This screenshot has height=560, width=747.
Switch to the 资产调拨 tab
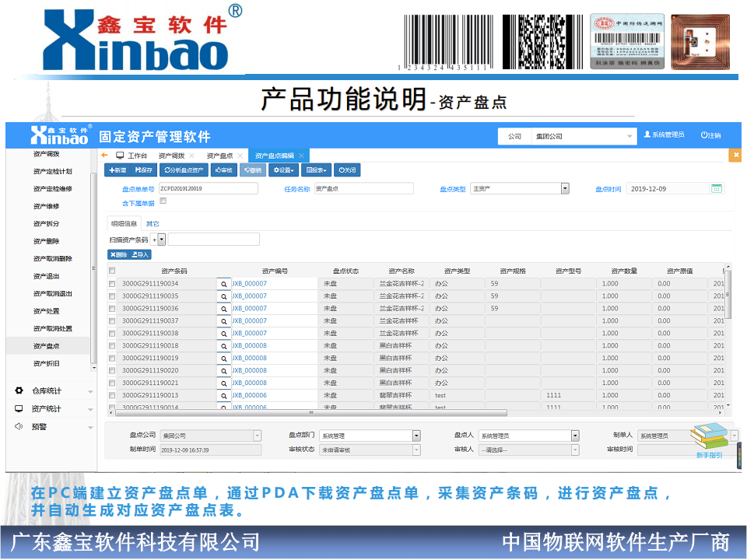(x=171, y=156)
